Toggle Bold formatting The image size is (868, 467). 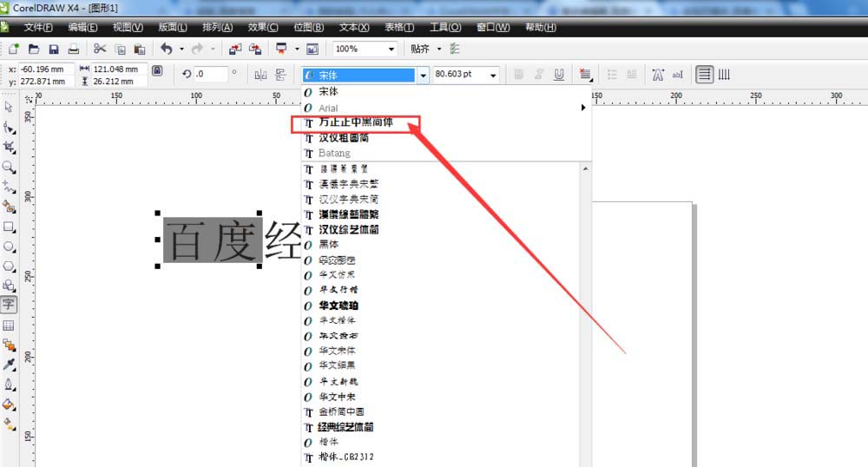point(519,75)
